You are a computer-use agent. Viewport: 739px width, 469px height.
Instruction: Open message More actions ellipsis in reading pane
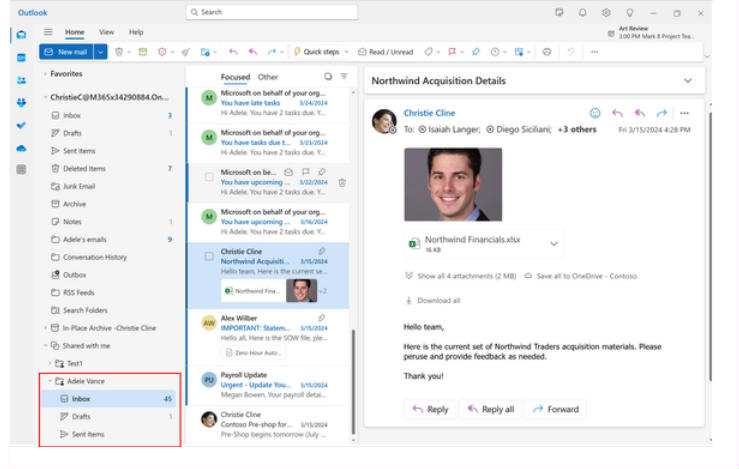point(684,113)
